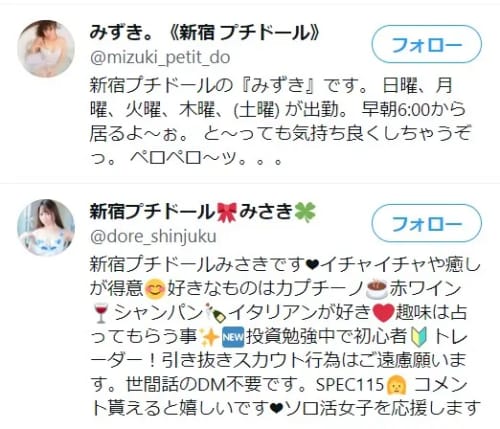Screen dimensions: 500x429
Task: Open the @mizuki_petit_do handle link
Action: (x=160, y=58)
